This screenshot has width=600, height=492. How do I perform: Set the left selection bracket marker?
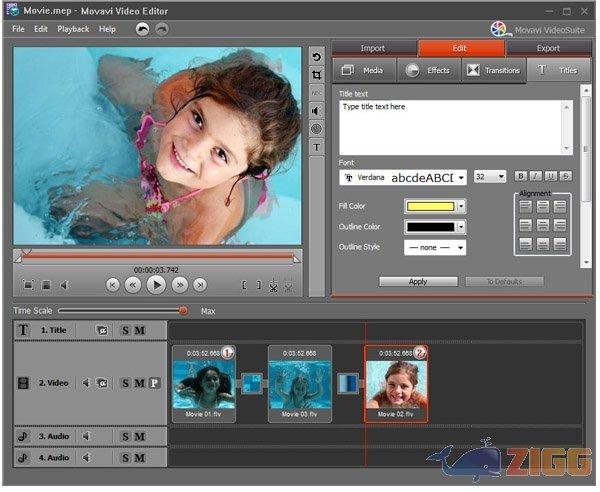(244, 285)
